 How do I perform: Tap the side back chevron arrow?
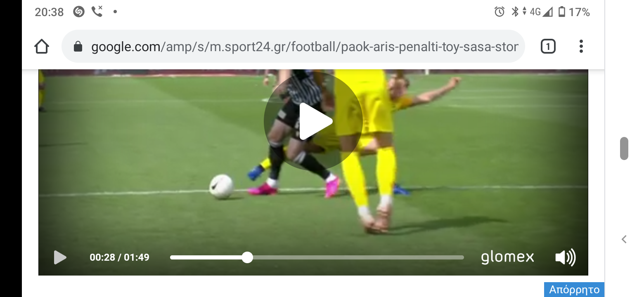point(624,239)
